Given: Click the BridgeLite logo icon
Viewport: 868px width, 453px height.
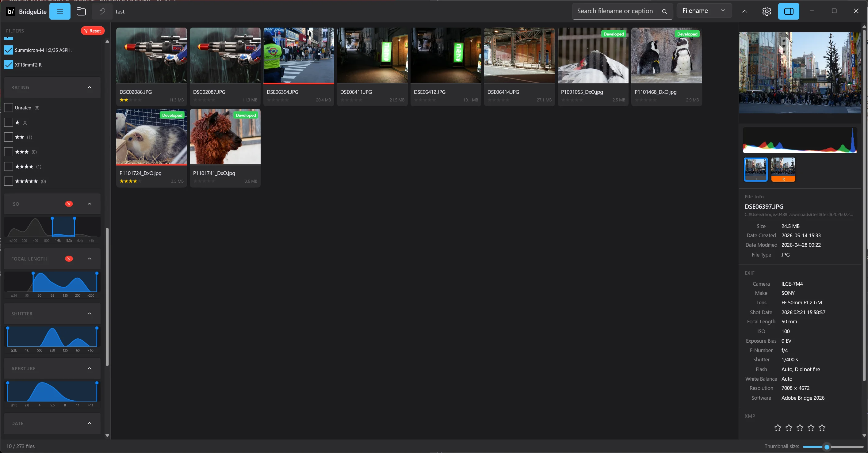Looking at the screenshot, I should 11,11.
